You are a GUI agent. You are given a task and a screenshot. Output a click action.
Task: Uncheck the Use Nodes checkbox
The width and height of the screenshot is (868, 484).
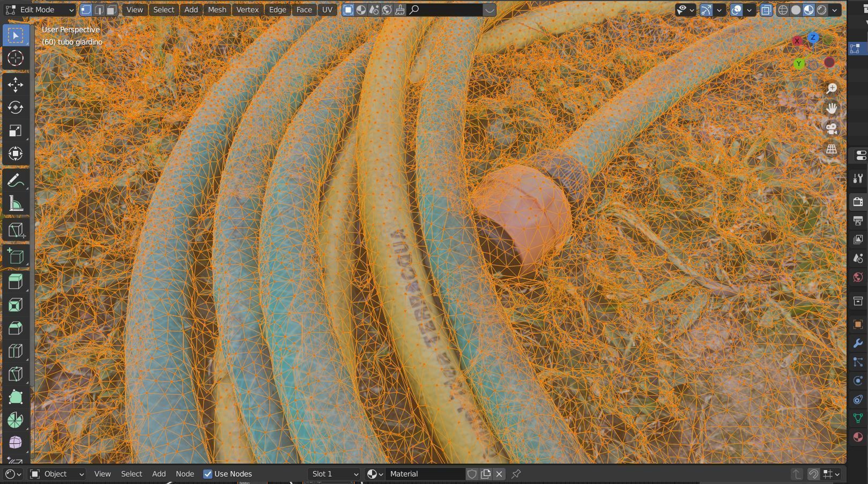coord(208,474)
